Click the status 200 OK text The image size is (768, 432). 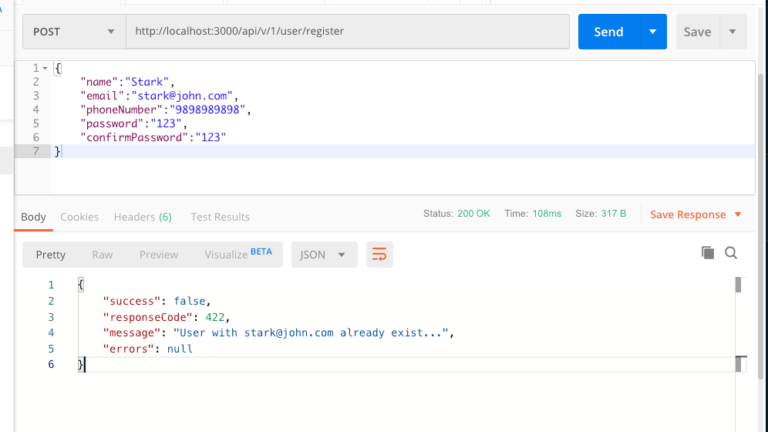click(x=474, y=214)
